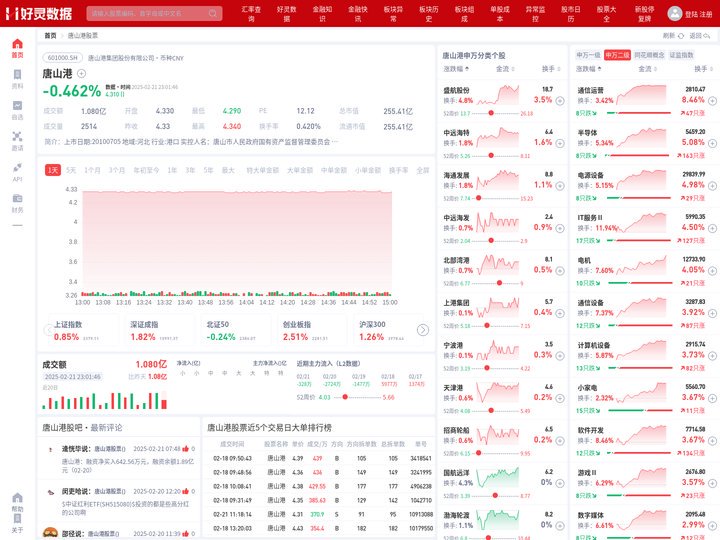Switch to 同花顺概念 tab

coord(649,55)
